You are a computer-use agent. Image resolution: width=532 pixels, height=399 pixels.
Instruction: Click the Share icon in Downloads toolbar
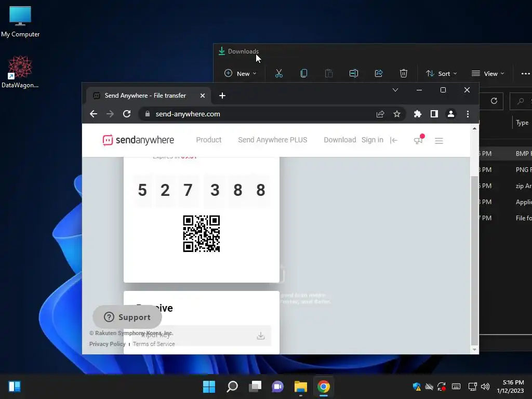click(379, 73)
